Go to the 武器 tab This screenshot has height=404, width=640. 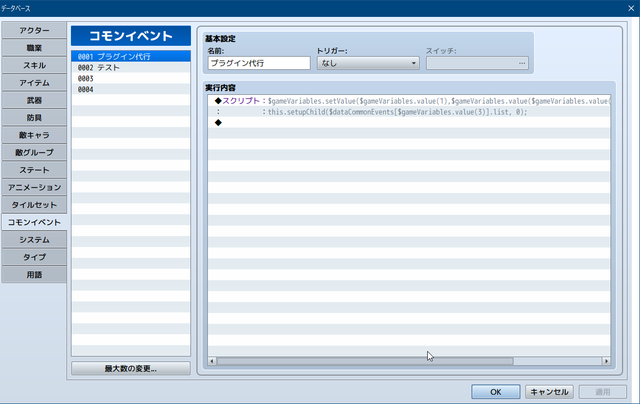point(34,100)
